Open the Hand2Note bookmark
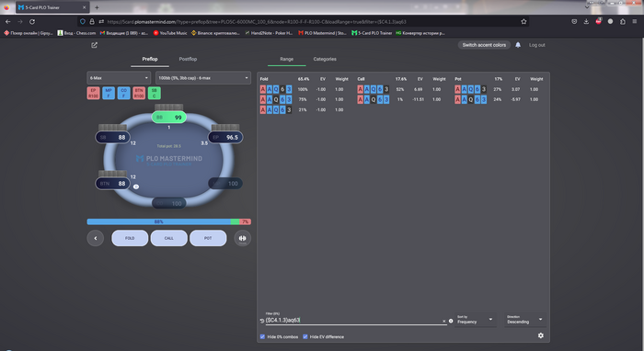The image size is (644, 351). [x=269, y=33]
